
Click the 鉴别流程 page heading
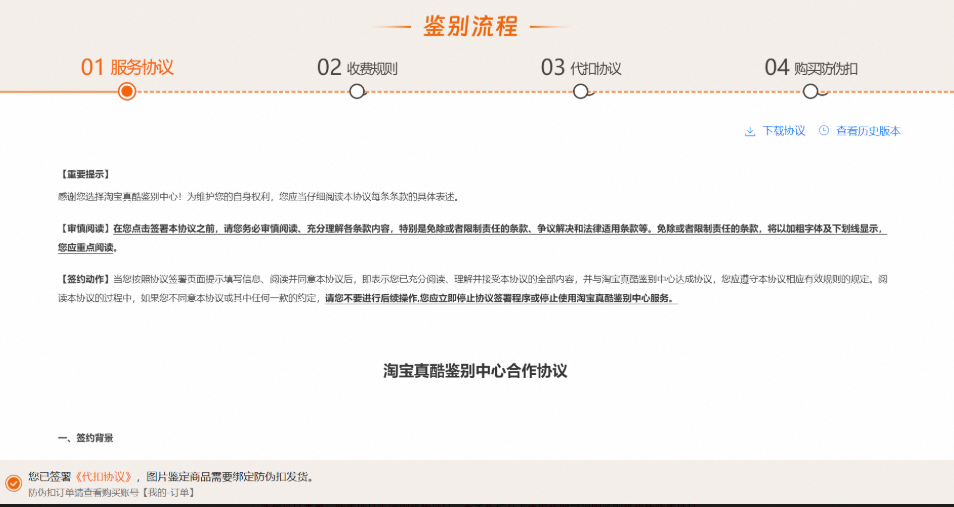(470, 27)
